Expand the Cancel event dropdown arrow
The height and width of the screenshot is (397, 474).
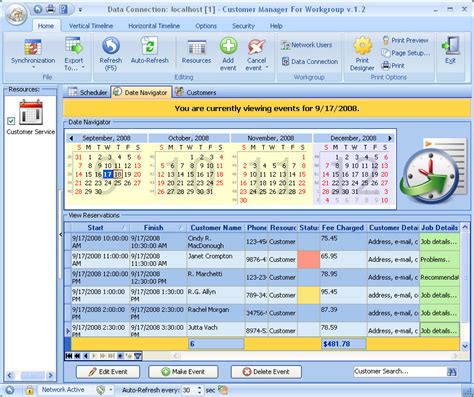[x=267, y=68]
